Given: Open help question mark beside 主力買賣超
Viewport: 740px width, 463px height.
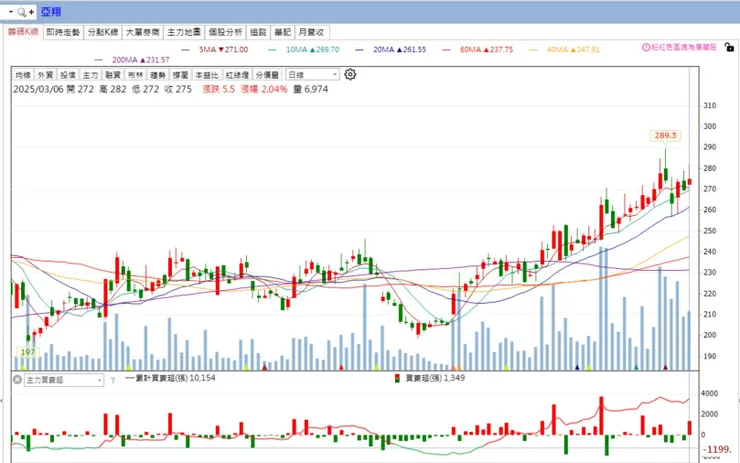Looking at the screenshot, I should (112, 380).
